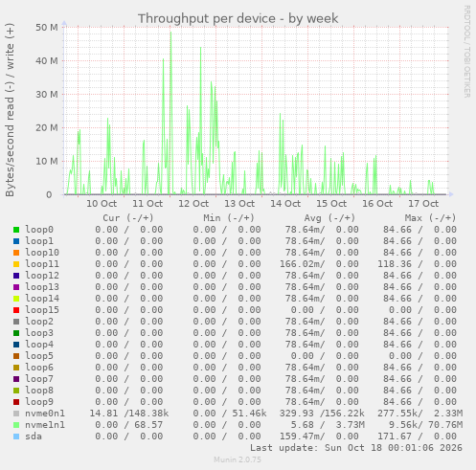
Task: Click the loop11 yellow legend swatch
Action: 16,264
